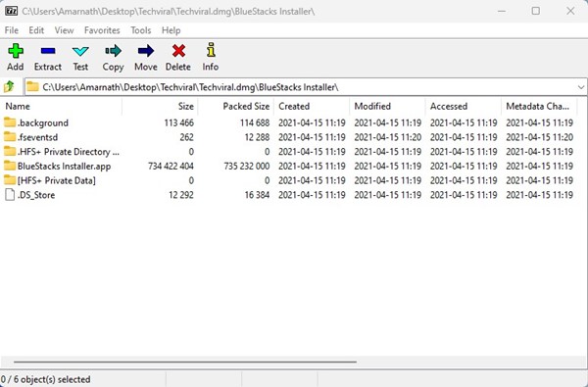Click size value 262 of .fseventsd
This screenshot has width=588, height=387.
[187, 137]
